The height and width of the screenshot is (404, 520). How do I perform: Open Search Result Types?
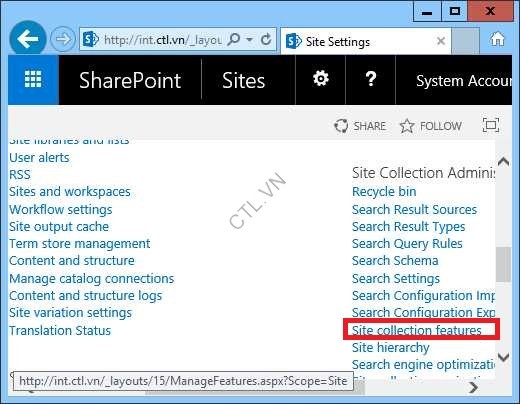pyautogui.click(x=408, y=227)
